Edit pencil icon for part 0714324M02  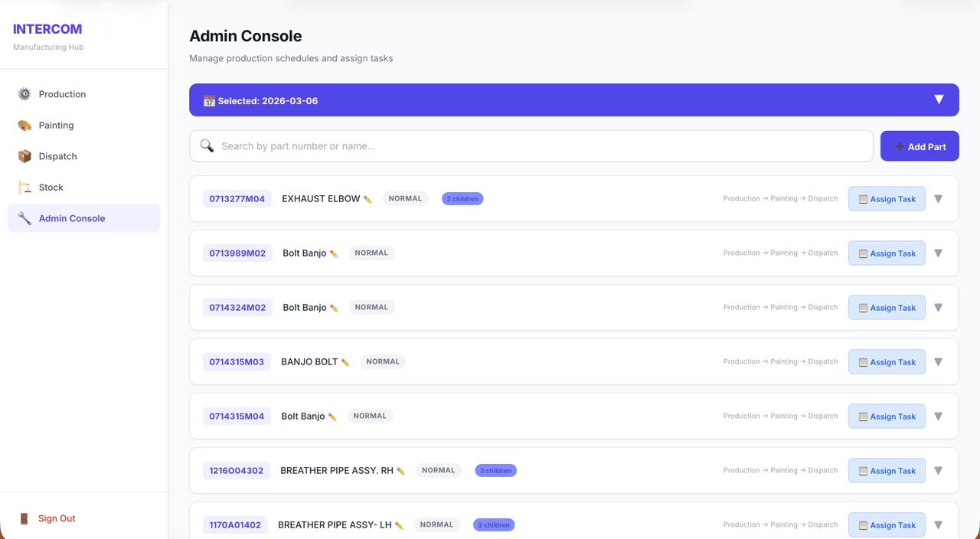(x=334, y=308)
